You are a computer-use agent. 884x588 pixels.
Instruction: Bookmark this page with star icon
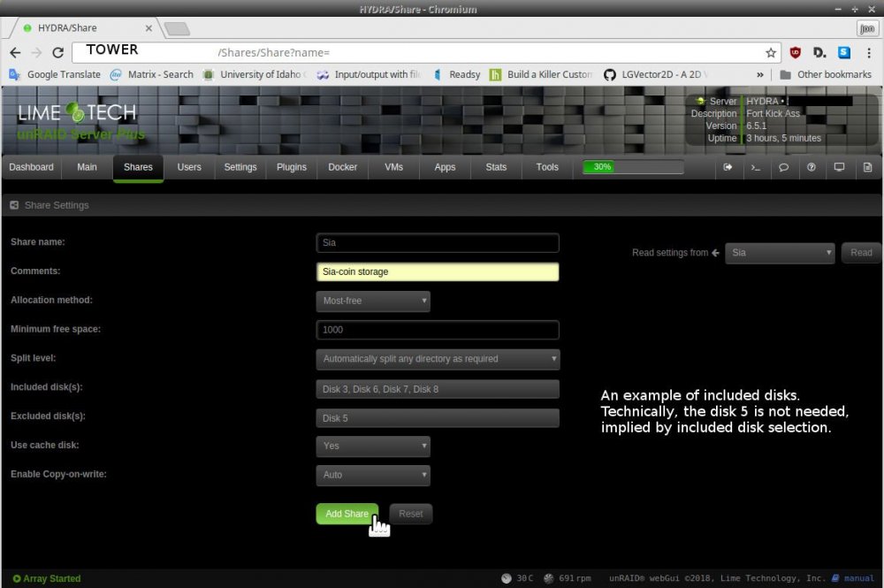point(771,52)
